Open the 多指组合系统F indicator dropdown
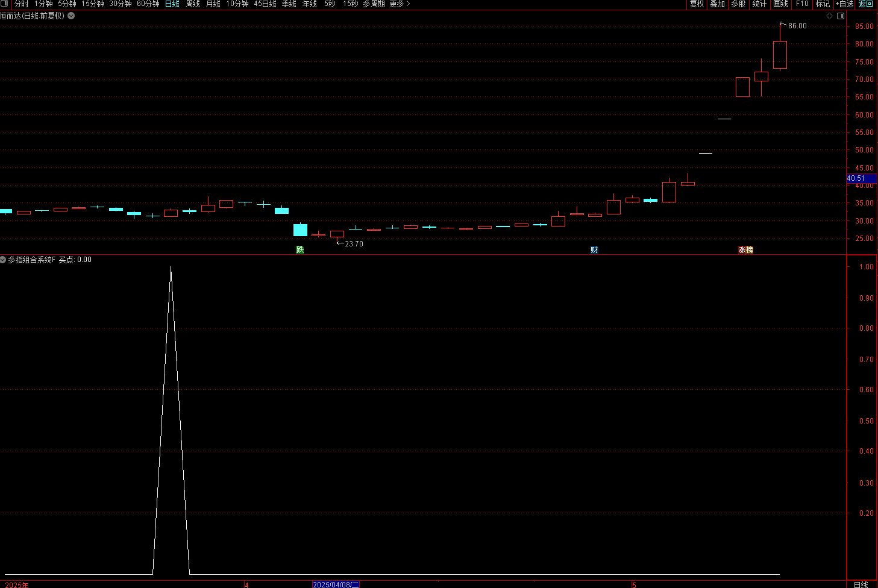Image resolution: width=878 pixels, height=588 pixels. click(x=3, y=260)
